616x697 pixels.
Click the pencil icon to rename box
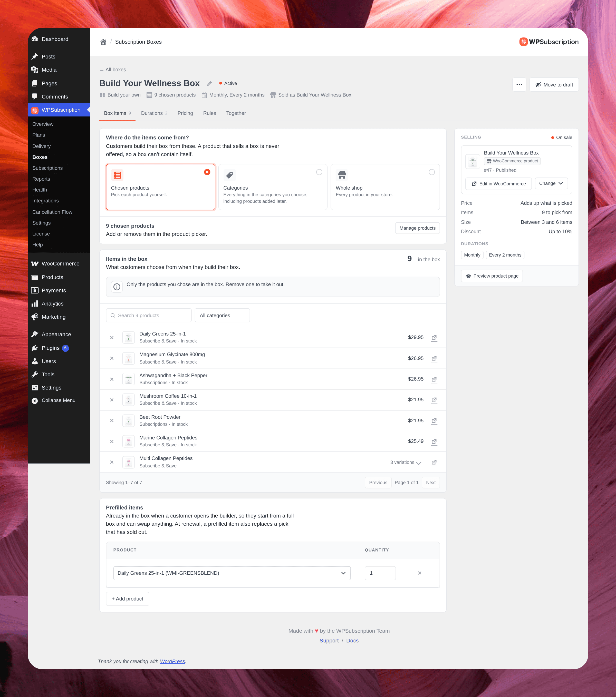(x=209, y=84)
